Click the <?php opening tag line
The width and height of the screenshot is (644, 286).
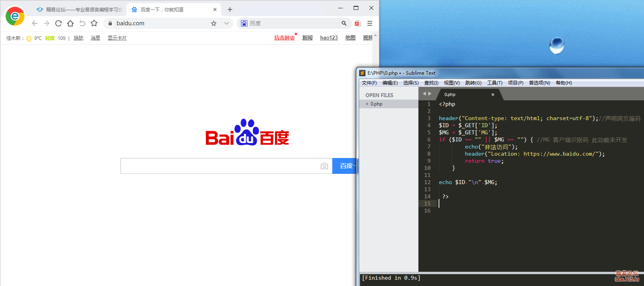pos(447,104)
